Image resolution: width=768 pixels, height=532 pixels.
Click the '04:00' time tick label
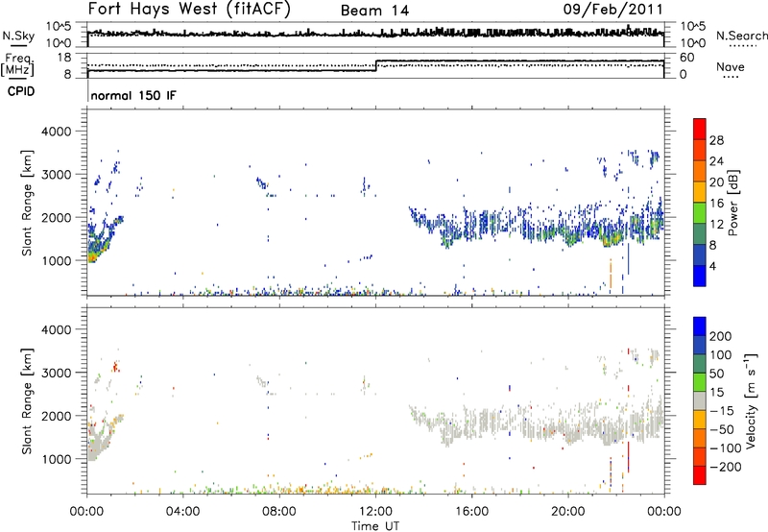click(182, 511)
